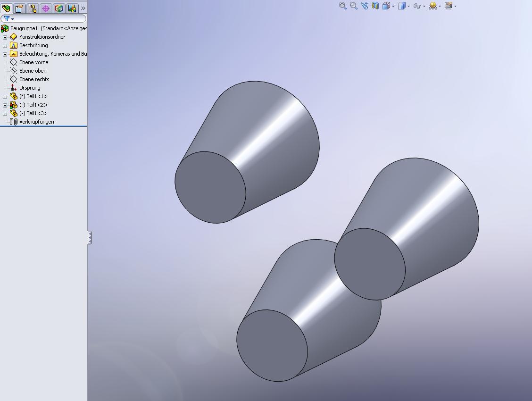Open the Hide/Show Items dropdown arrow

[424, 7]
